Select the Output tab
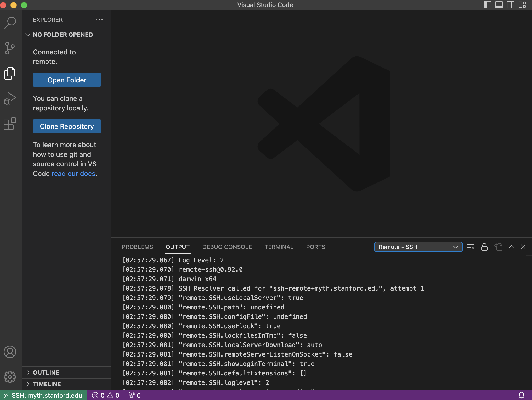Viewport: 532px width, 400px height. coord(178,247)
